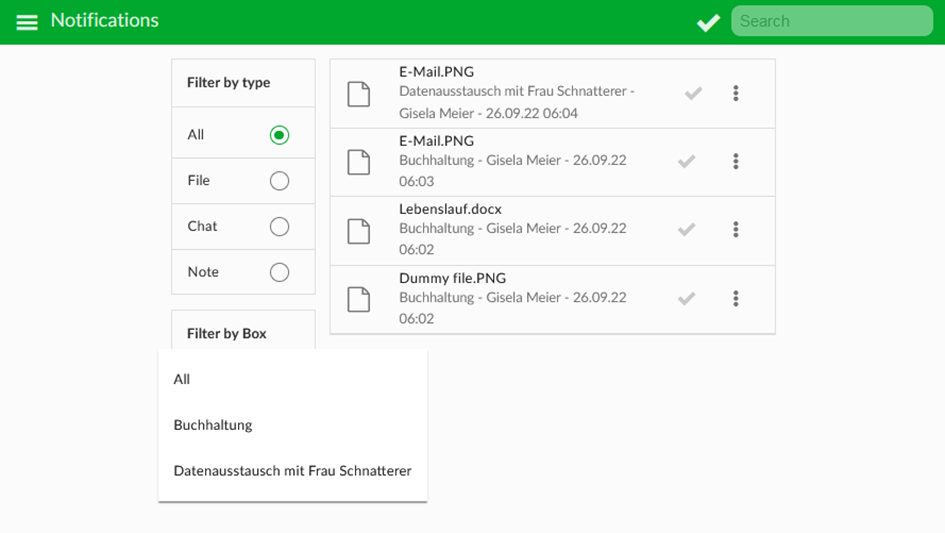Open three-dot menu for Lebenslauf.docx

[735, 229]
